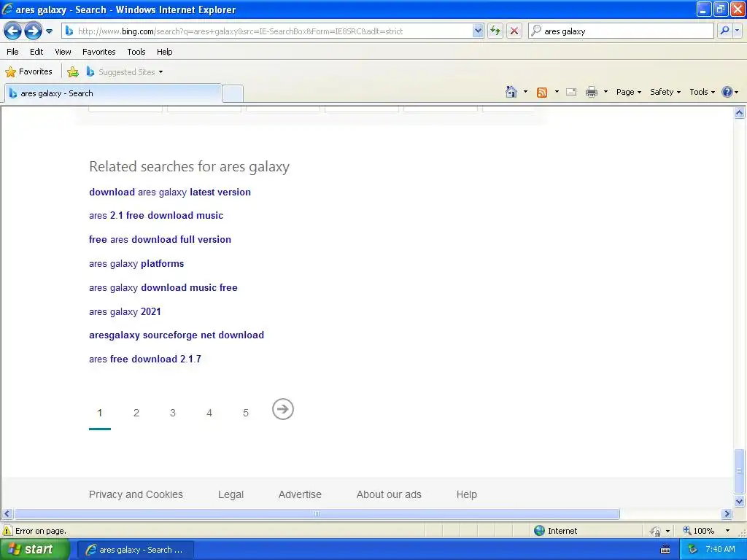This screenshot has width=747, height=560.
Task: Click the Refresh page icon
Action: tap(495, 31)
